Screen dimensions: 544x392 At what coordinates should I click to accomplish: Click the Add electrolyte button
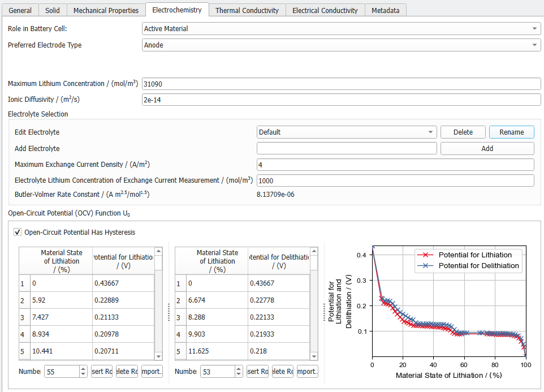click(487, 148)
